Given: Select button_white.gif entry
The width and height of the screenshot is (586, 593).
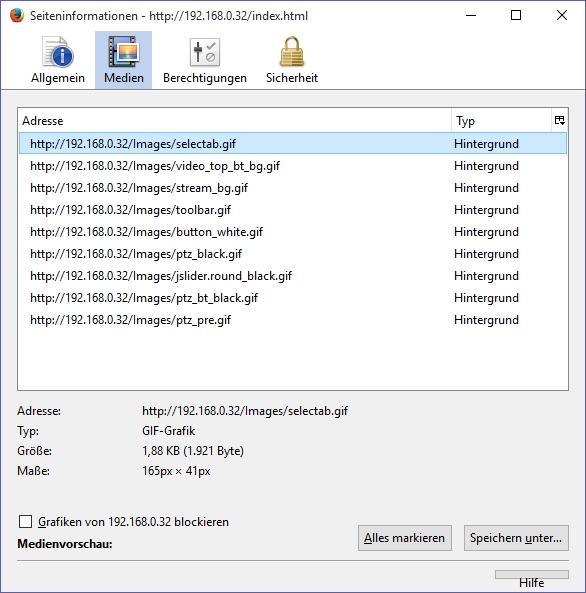Looking at the screenshot, I should [x=293, y=231].
